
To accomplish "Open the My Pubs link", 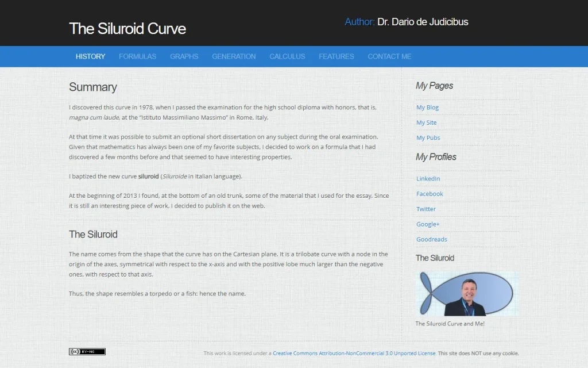I will pyautogui.click(x=428, y=138).
